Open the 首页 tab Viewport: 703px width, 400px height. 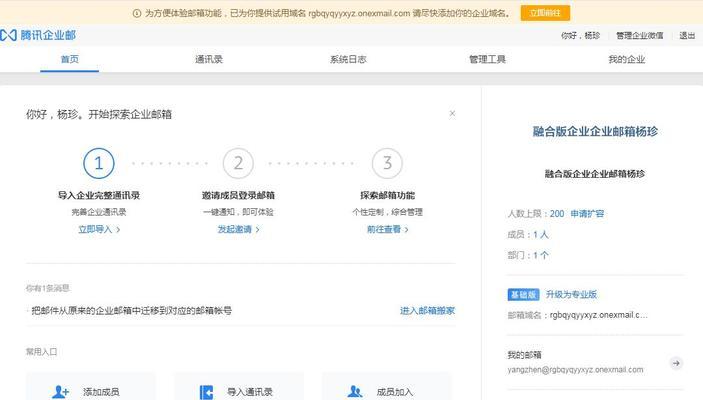(x=69, y=59)
